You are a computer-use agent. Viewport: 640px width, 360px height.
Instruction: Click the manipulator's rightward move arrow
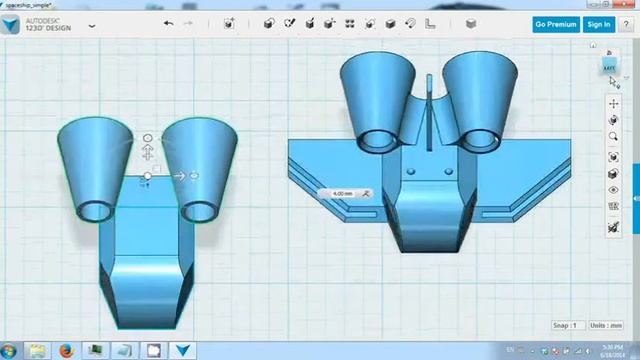coord(179,176)
